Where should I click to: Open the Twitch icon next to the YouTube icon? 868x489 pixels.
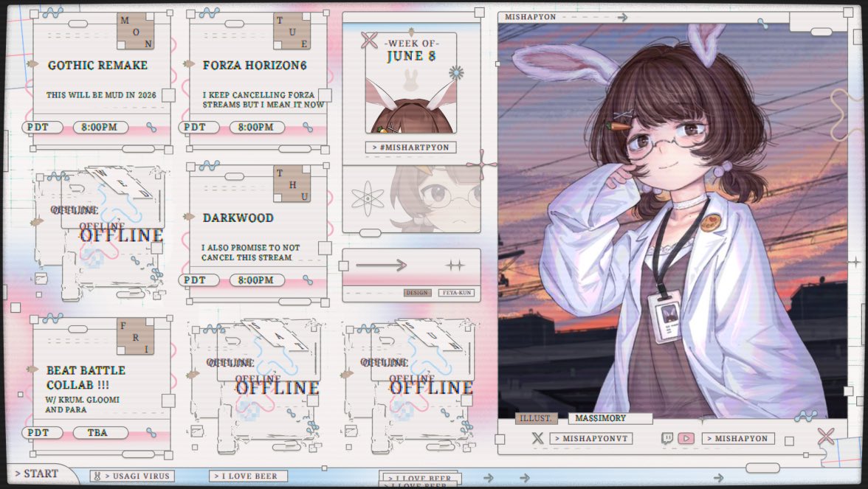coord(667,438)
